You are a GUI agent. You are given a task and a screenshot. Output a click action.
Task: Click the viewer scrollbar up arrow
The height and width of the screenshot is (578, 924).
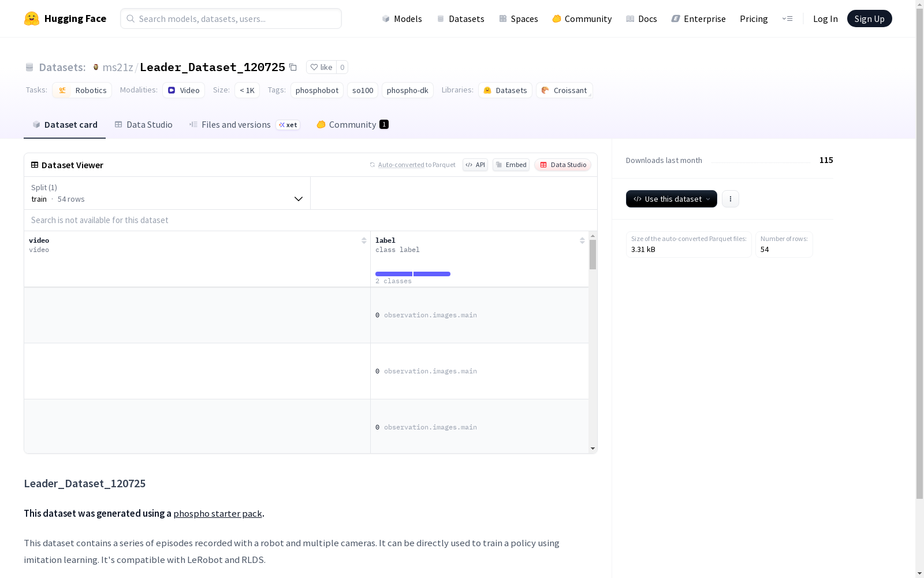[593, 236]
